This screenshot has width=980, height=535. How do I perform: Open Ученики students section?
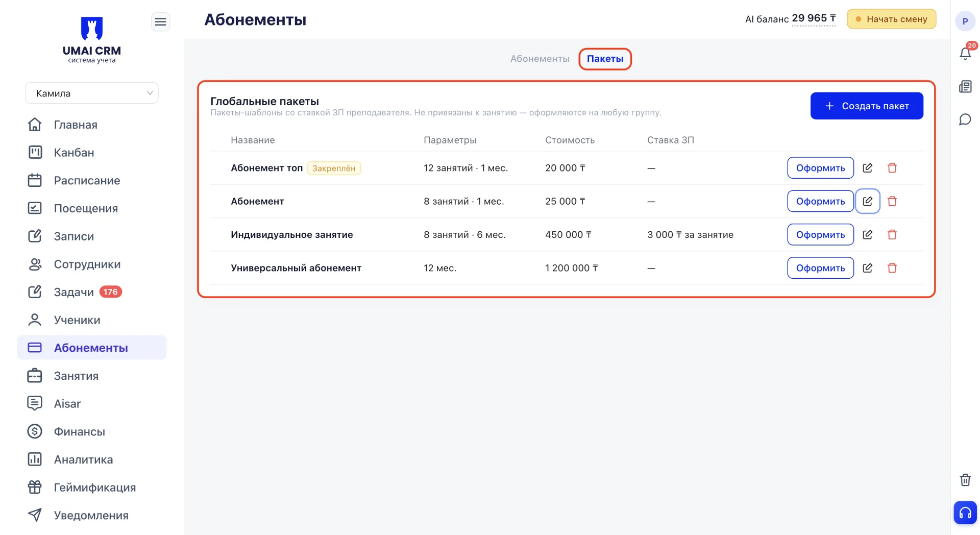point(77,320)
